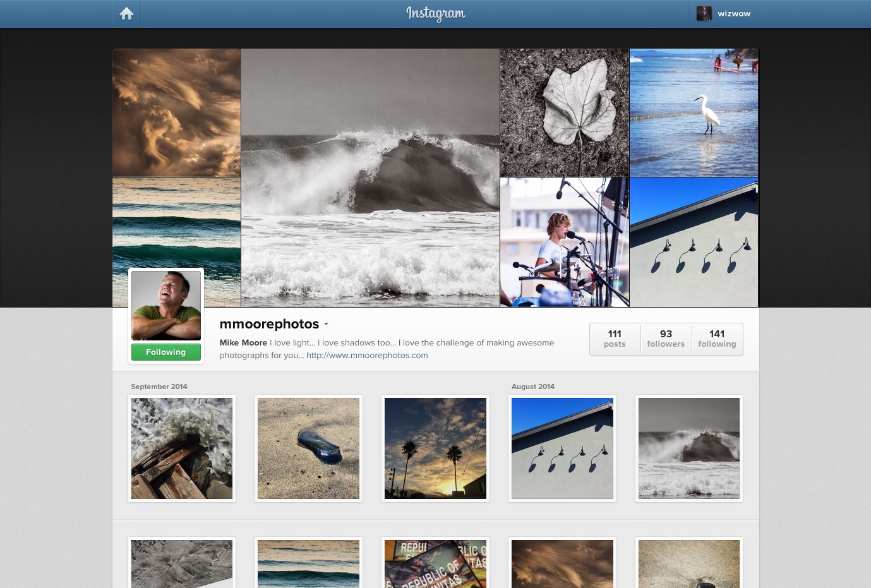
Task: Open the palm trees sunset photo
Action: (435, 448)
